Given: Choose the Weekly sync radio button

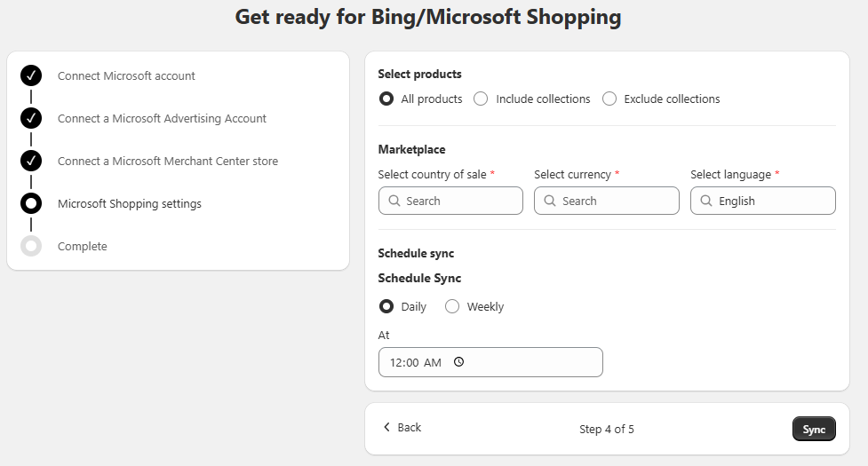Looking at the screenshot, I should click(x=452, y=306).
